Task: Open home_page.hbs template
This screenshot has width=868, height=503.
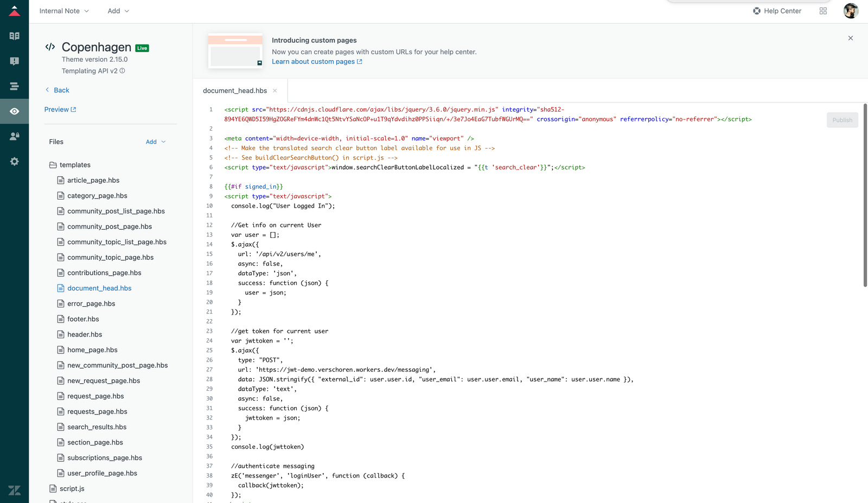Action: click(92, 350)
